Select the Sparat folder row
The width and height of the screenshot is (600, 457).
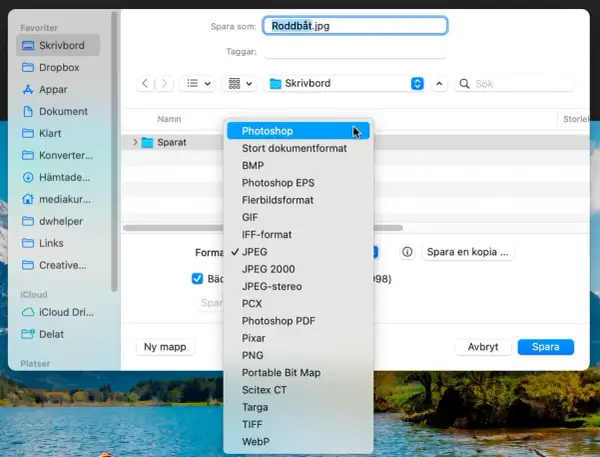coord(355,142)
